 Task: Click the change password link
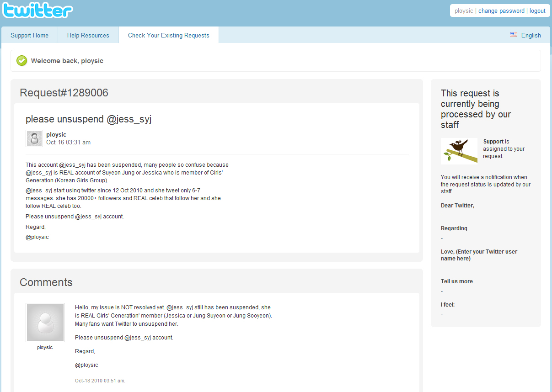tap(501, 11)
